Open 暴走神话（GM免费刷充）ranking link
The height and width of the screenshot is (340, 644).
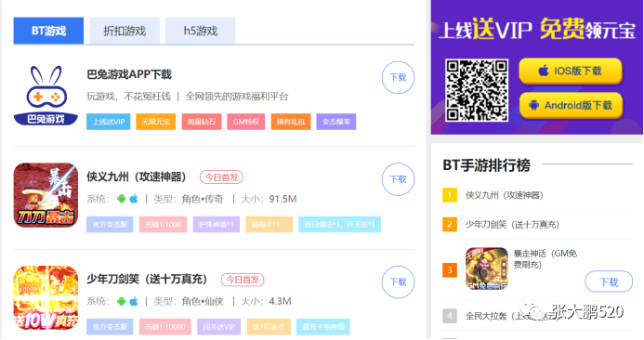point(545,259)
